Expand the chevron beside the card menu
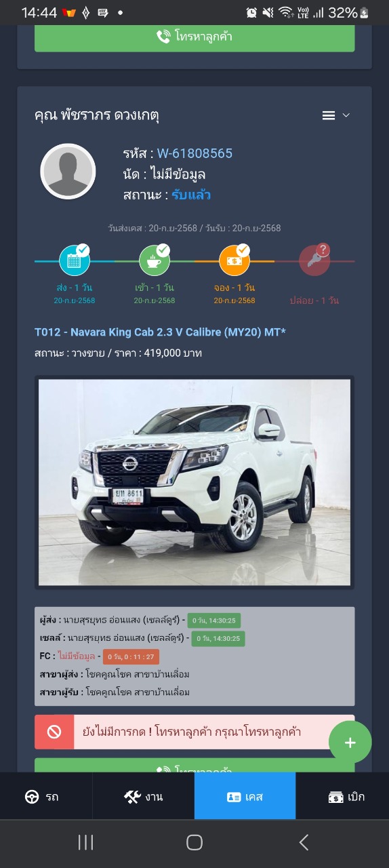The width and height of the screenshot is (389, 868). [x=346, y=115]
